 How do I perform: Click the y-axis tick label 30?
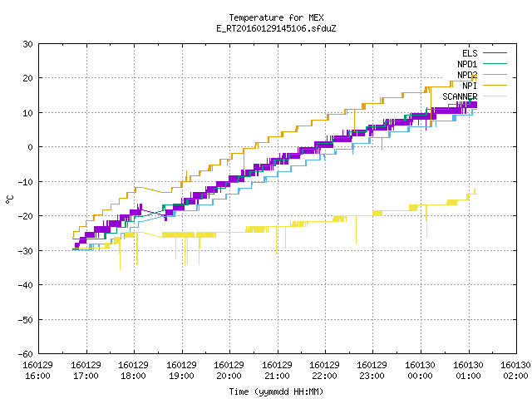pos(27,44)
